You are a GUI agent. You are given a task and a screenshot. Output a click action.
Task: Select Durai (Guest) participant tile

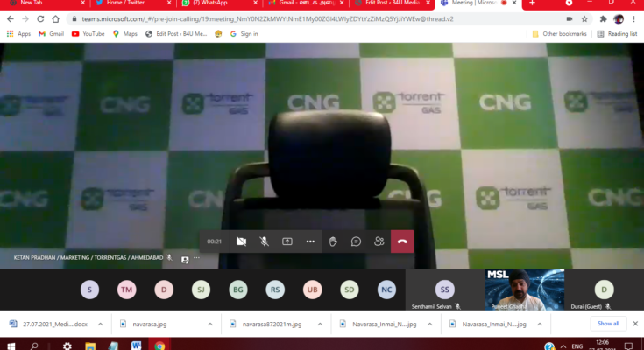pos(605,290)
